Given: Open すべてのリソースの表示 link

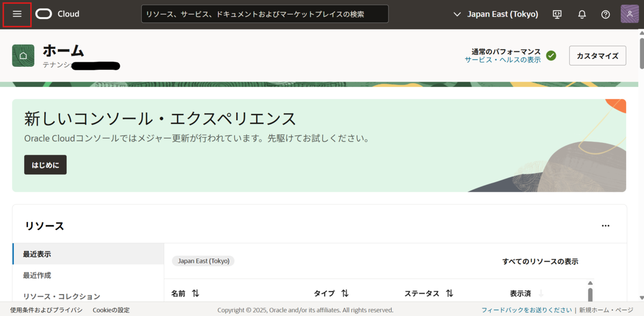Looking at the screenshot, I should coord(540,262).
